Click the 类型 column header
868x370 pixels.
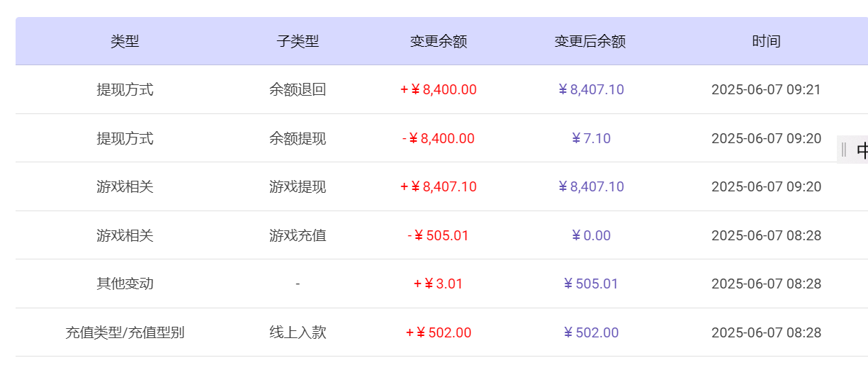(125, 41)
